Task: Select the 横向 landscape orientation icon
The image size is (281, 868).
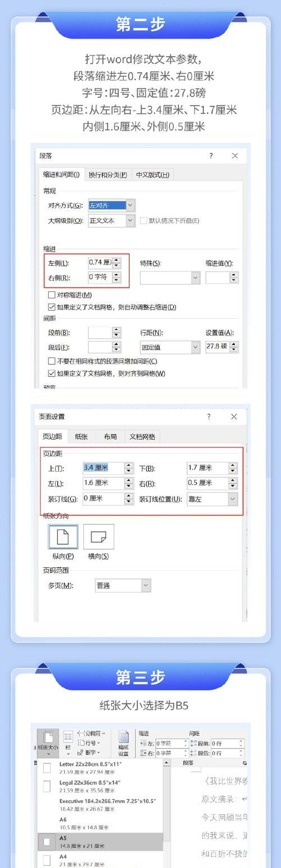Action: tap(98, 537)
